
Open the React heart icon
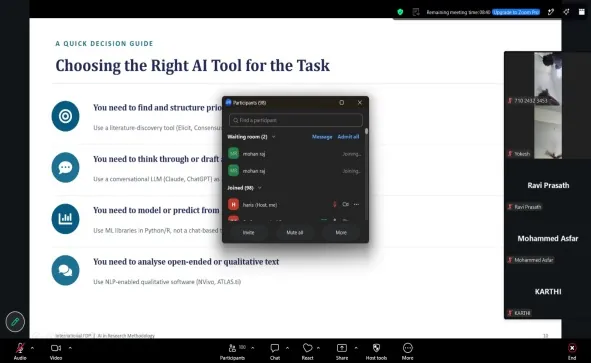click(x=308, y=348)
